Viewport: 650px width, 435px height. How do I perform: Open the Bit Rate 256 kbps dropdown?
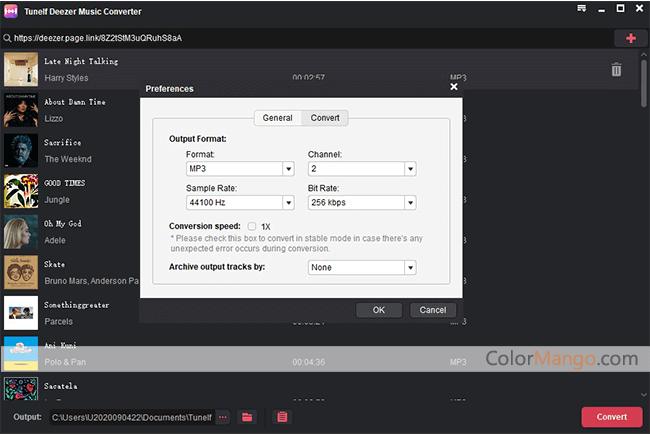[410, 202]
